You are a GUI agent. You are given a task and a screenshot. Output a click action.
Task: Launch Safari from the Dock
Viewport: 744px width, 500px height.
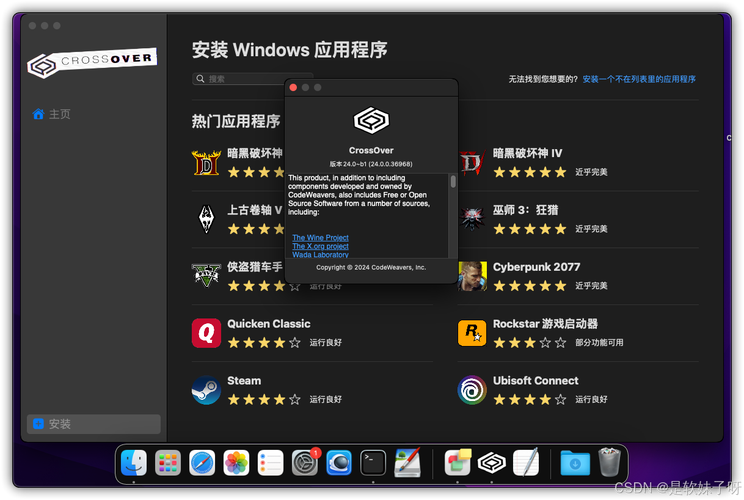(x=202, y=463)
